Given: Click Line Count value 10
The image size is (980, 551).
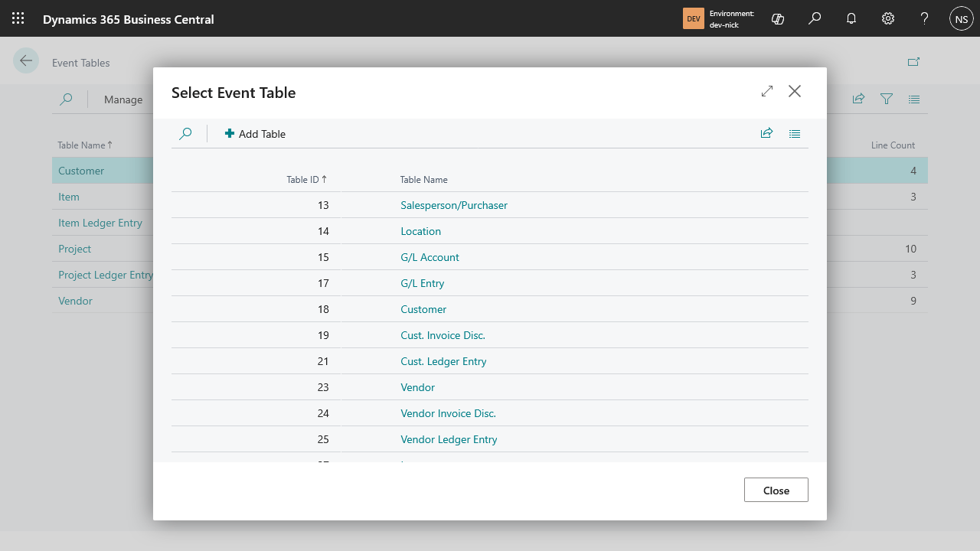Looking at the screenshot, I should pos(910,249).
